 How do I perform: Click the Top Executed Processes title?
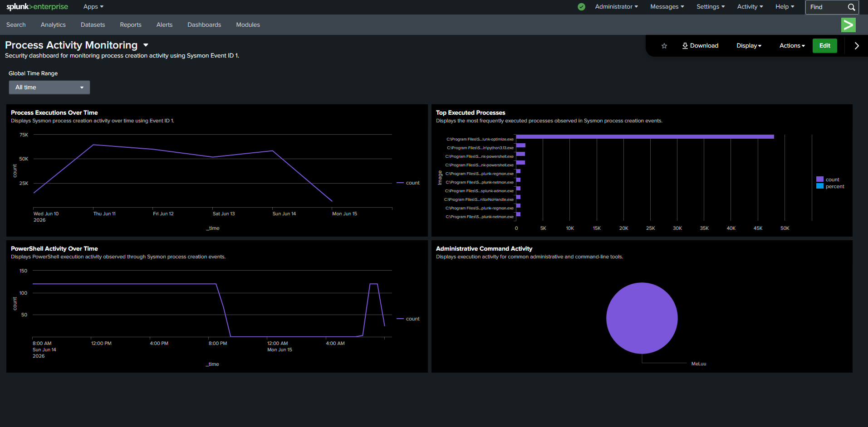[471, 113]
